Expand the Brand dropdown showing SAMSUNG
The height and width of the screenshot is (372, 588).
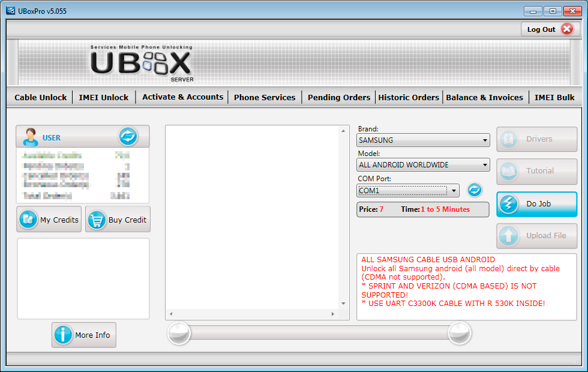coord(423,140)
